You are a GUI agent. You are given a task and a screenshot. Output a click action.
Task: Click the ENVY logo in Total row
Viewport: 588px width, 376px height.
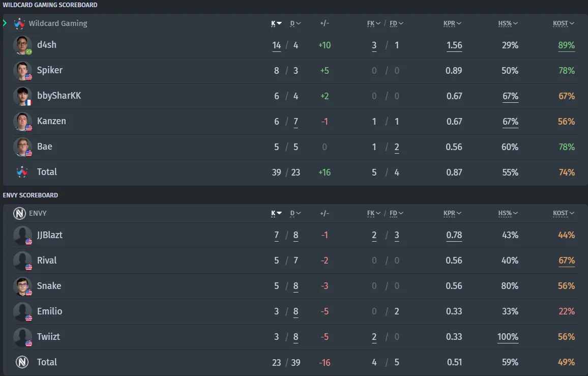pyautogui.click(x=22, y=362)
